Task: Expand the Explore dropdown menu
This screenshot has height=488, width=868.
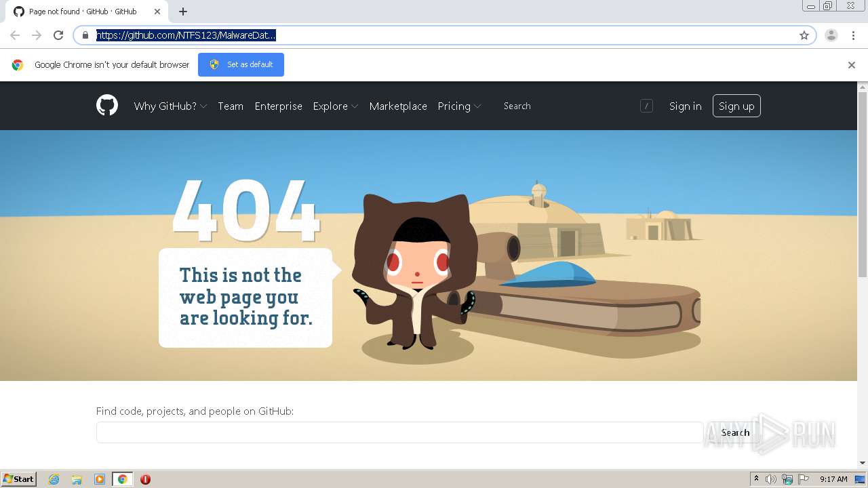Action: tap(335, 106)
